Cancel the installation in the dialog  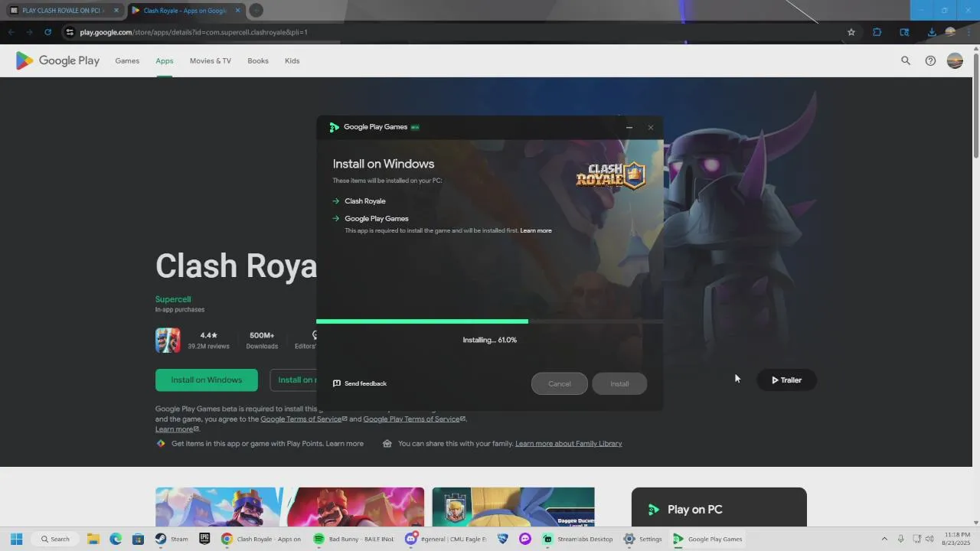pyautogui.click(x=560, y=383)
